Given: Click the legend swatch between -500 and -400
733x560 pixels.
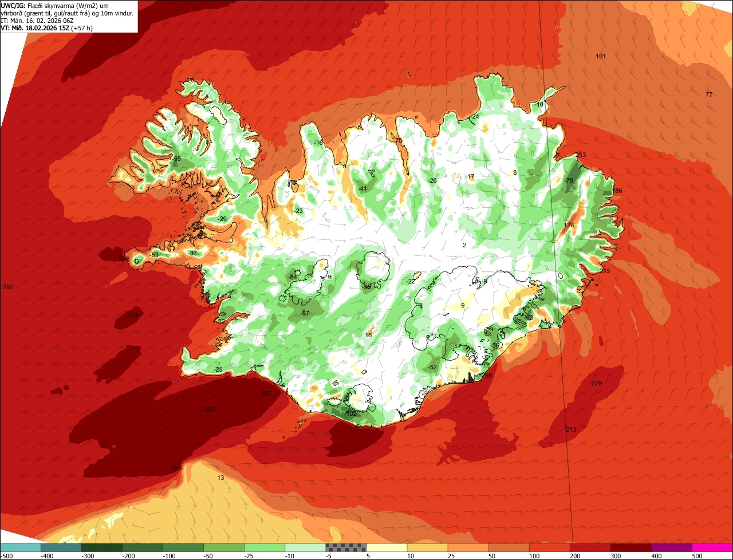Looking at the screenshot, I should pos(21,548).
